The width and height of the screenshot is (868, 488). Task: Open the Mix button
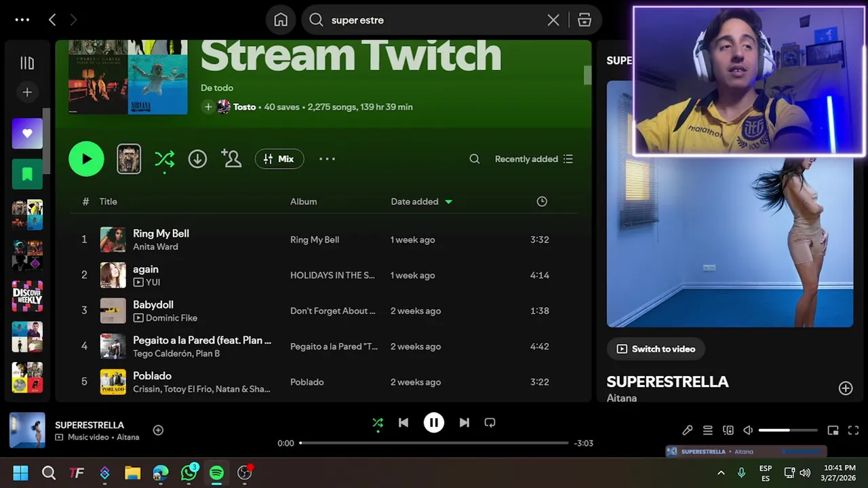coord(279,159)
